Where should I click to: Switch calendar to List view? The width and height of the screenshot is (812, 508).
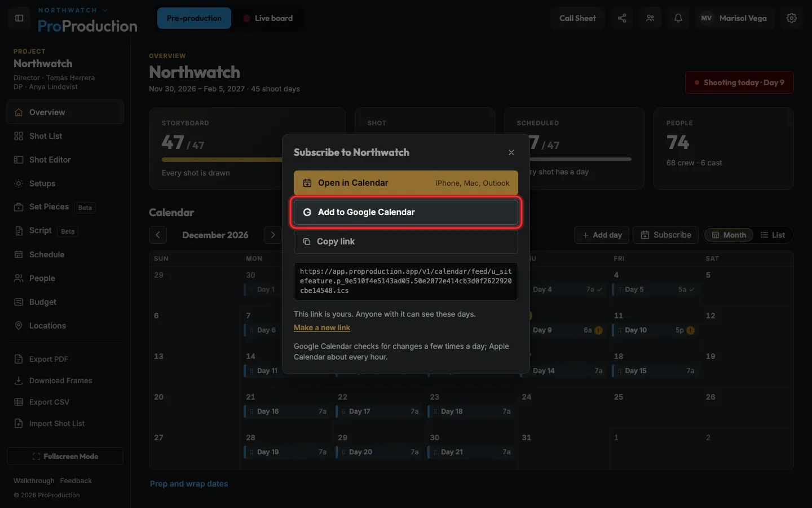click(x=773, y=235)
